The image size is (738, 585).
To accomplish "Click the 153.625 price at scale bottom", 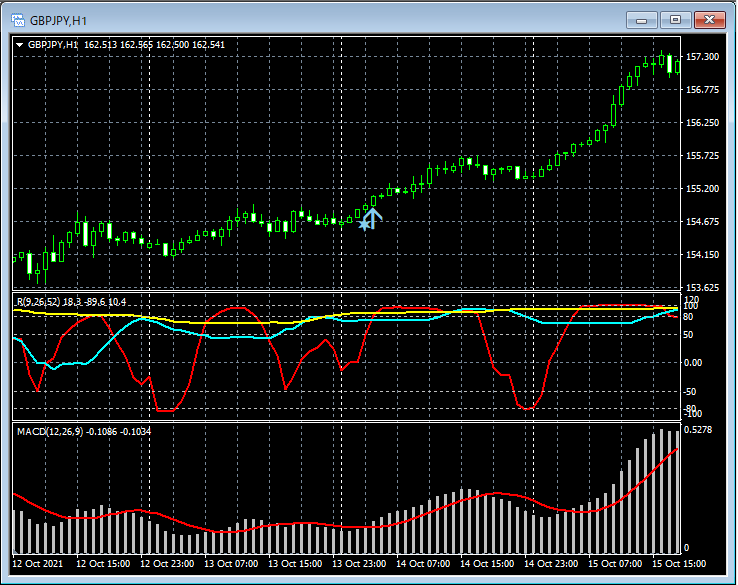I will click(704, 288).
